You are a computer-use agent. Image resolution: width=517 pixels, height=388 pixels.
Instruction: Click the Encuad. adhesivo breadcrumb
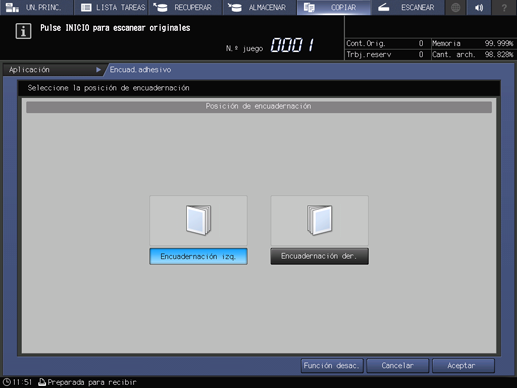tap(140, 70)
